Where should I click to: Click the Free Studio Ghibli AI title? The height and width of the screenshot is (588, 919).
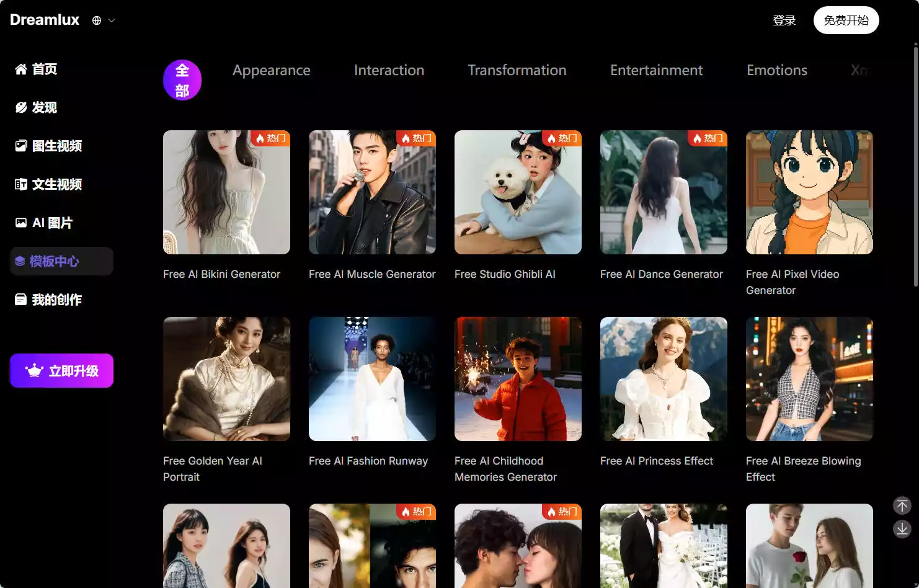click(505, 274)
